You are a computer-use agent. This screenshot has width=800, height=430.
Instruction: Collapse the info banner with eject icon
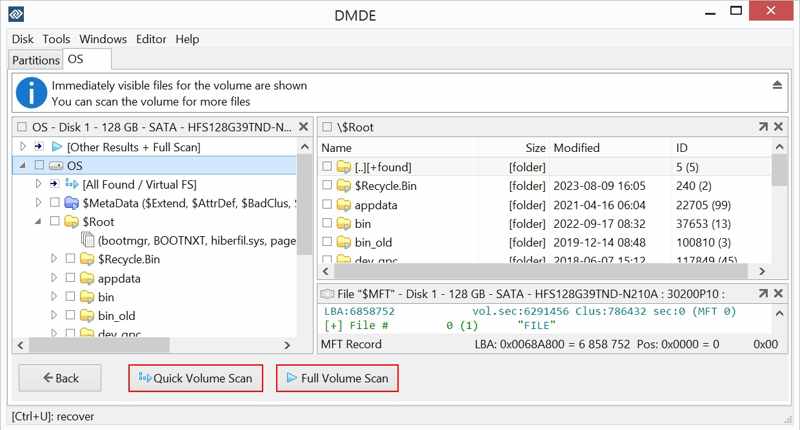(x=777, y=85)
